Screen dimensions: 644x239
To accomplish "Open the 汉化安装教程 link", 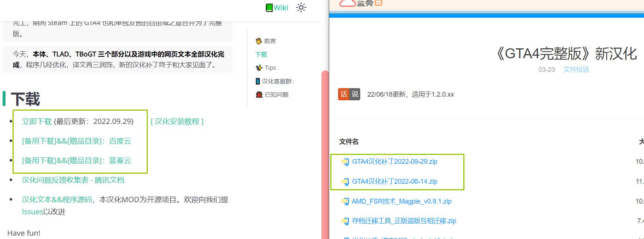I will click(x=177, y=121).
